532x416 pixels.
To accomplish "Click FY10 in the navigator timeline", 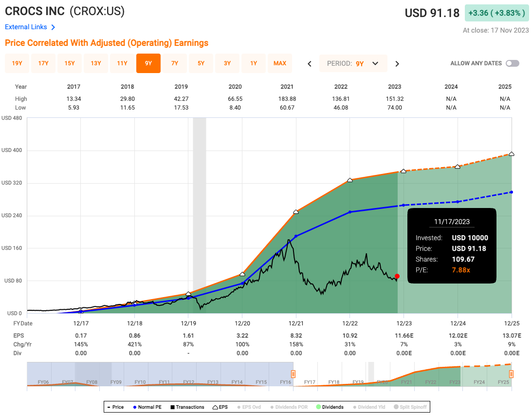I will (x=140, y=382).
